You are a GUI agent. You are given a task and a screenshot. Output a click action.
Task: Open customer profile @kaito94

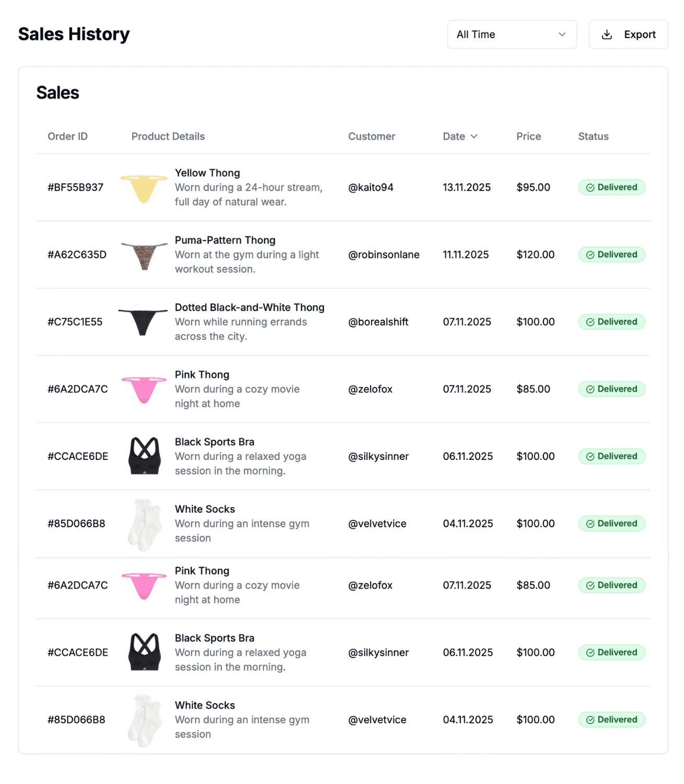371,187
